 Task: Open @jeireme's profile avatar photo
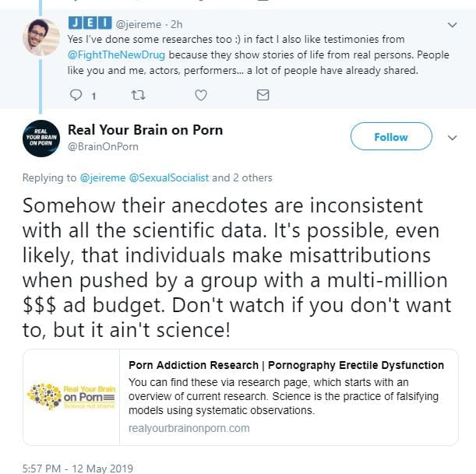coord(41,36)
